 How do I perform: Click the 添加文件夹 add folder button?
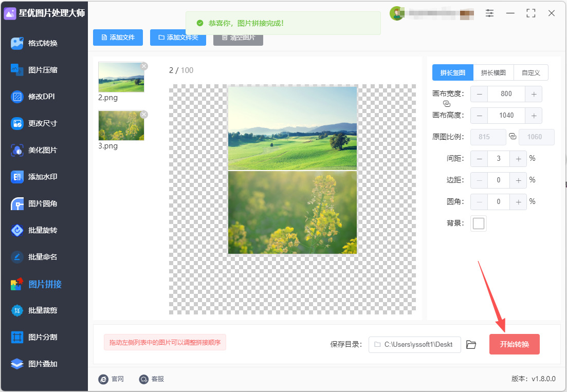coord(178,37)
